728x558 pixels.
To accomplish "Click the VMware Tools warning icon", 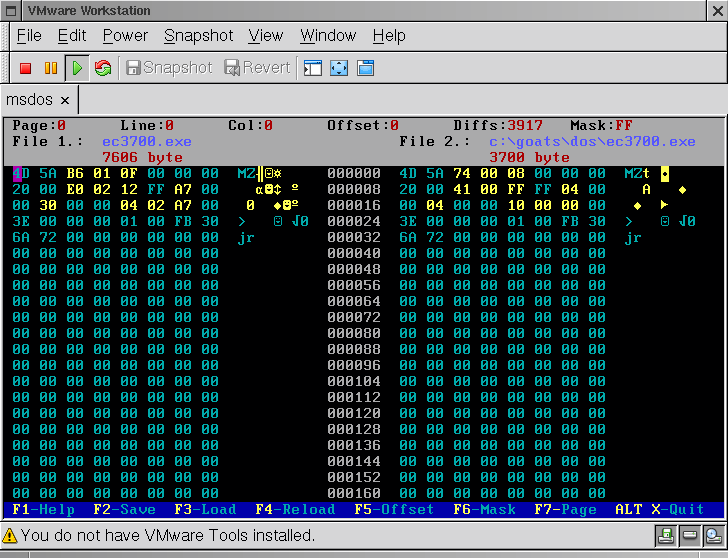I will tap(10, 536).
